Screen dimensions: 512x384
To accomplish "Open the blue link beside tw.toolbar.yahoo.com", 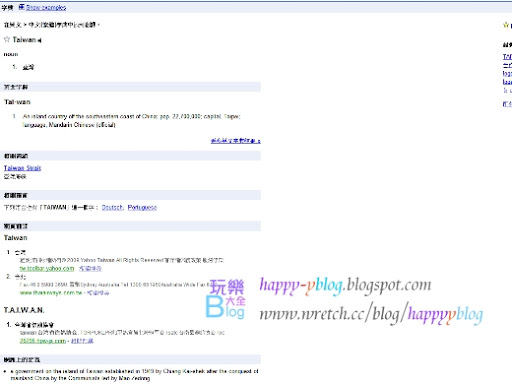I will (x=90, y=268).
